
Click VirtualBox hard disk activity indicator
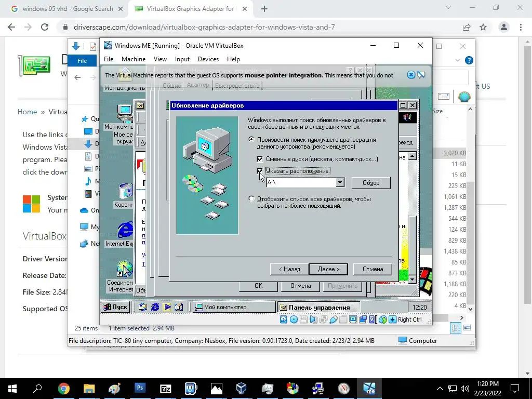coord(283,320)
